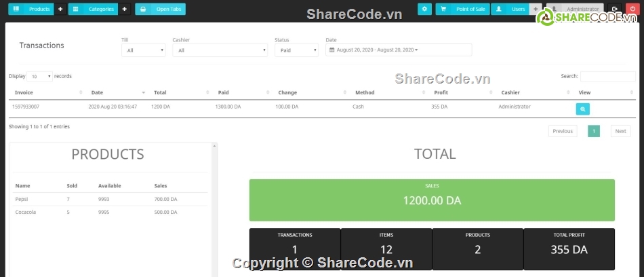644x277 pixels.
Task: Select invoice number 1597933007
Action: pos(26,107)
